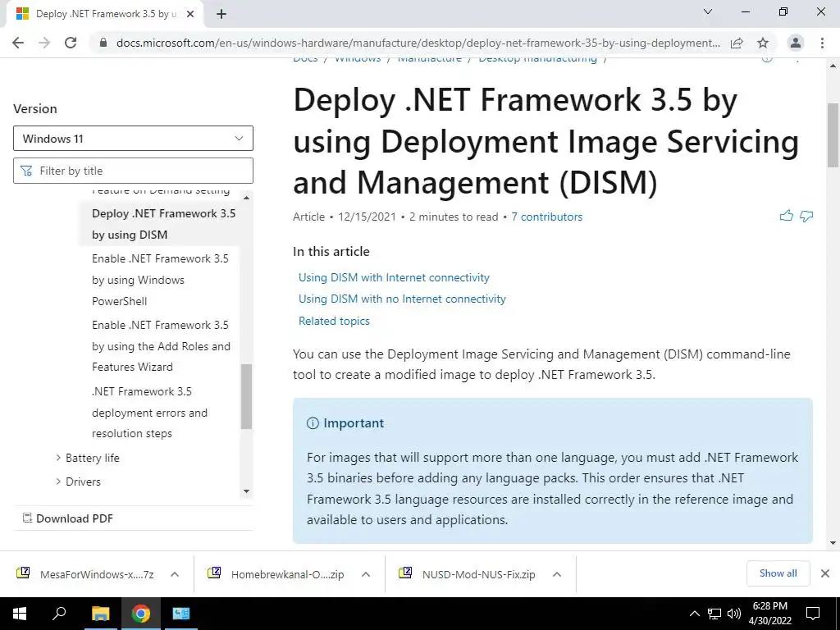Click the volume speaker tray icon
This screenshot has height=630, width=840.
coord(734,614)
